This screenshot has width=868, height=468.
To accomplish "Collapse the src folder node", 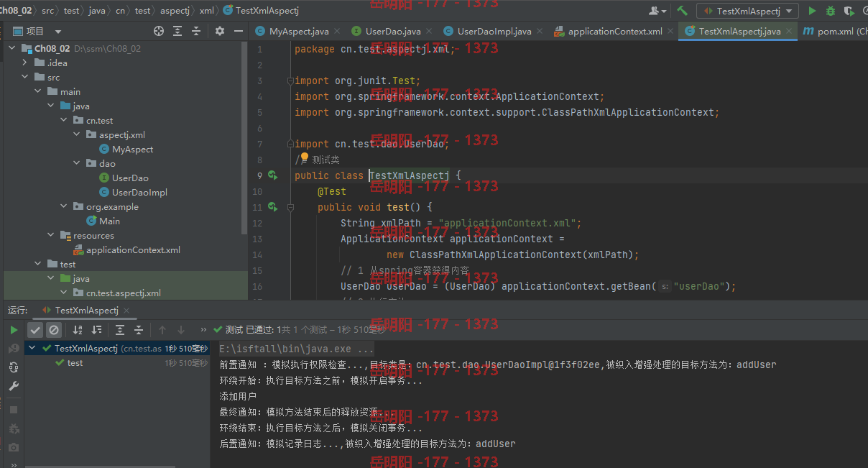I will click(24, 77).
